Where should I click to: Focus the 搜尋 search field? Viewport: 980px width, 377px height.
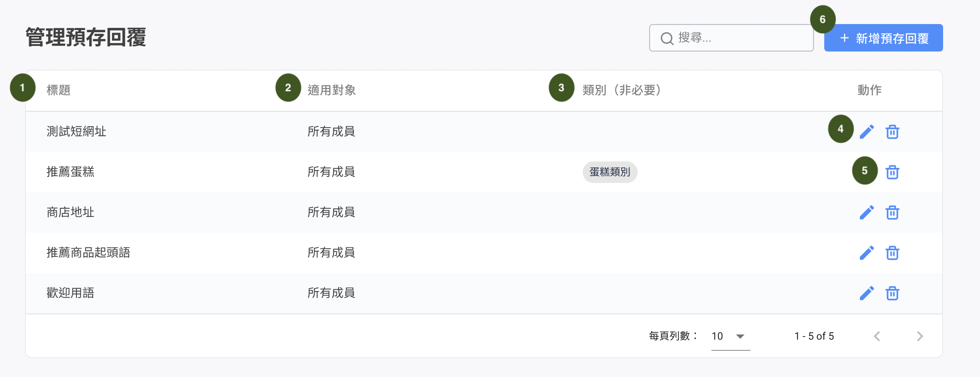[x=731, y=38]
